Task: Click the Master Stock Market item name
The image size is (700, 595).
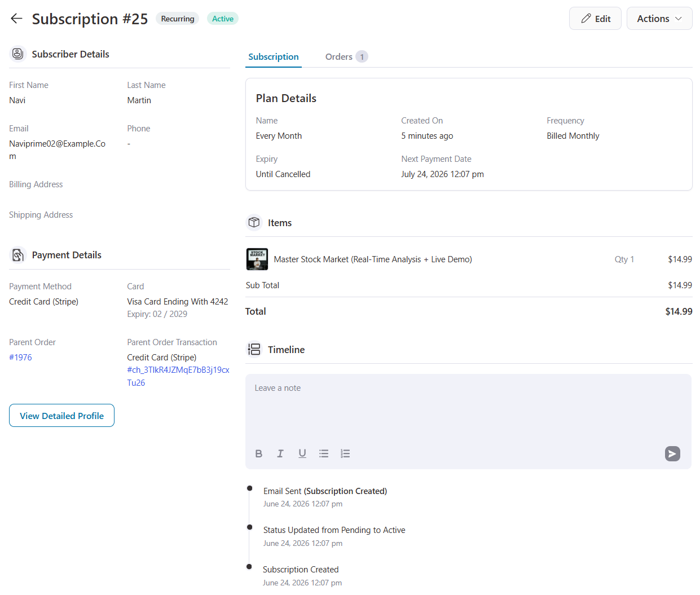Action: 373,259
